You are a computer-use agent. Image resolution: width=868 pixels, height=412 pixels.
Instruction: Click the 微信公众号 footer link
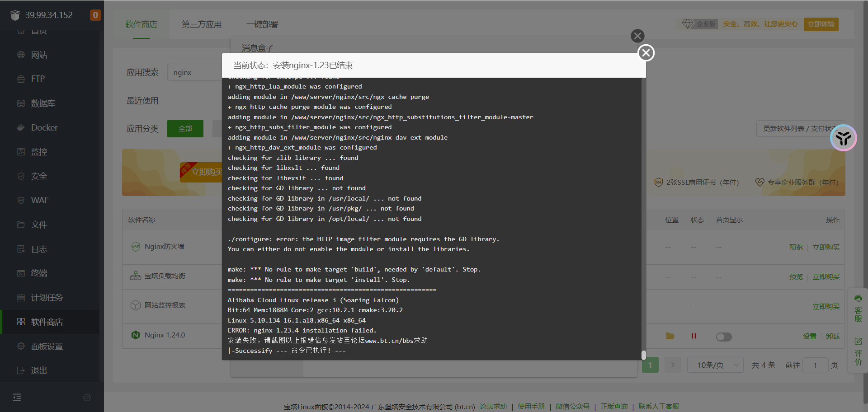(x=572, y=407)
